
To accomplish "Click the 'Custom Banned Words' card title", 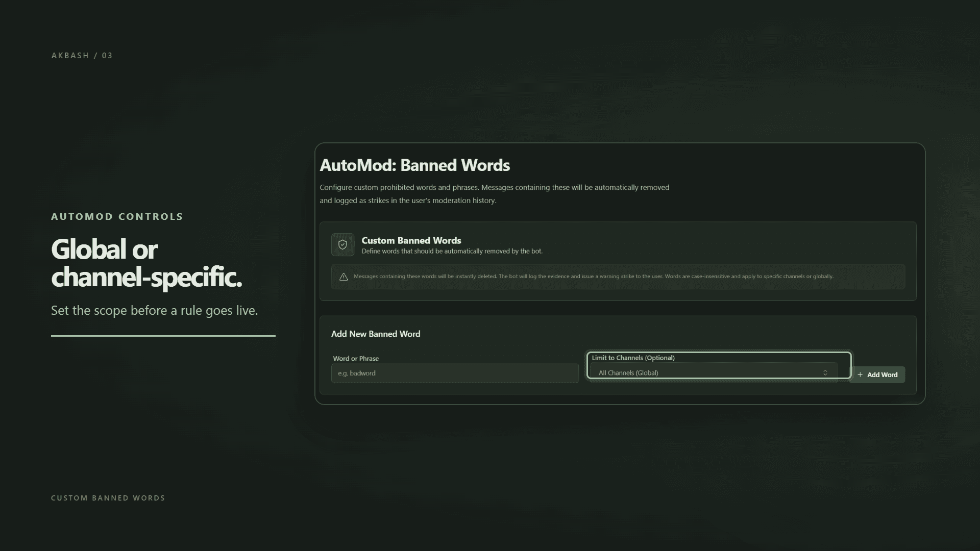I will (x=411, y=240).
